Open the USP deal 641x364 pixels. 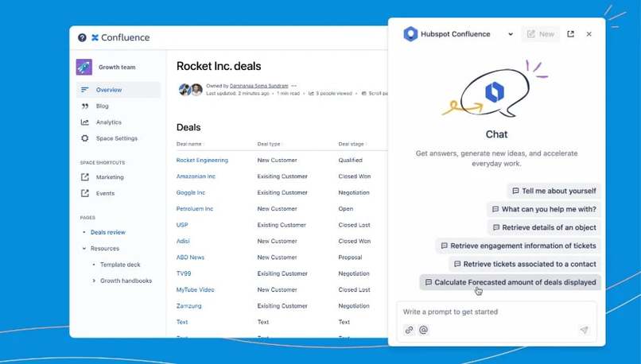[182, 225]
